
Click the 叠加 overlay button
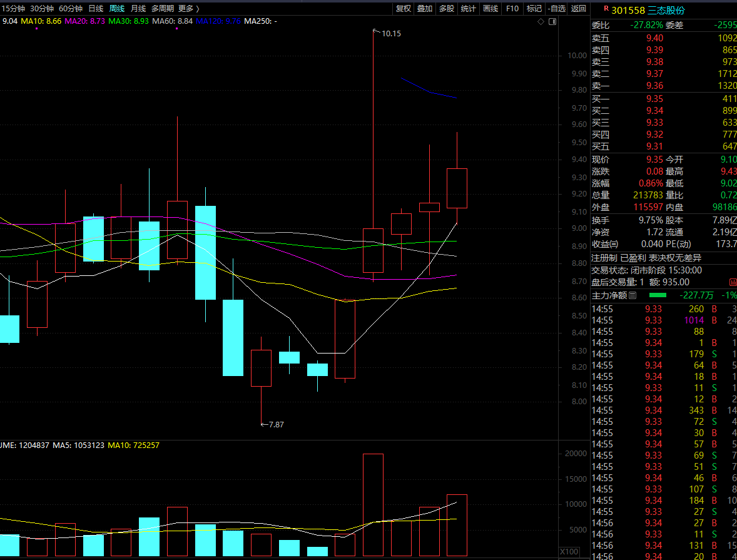425,9
